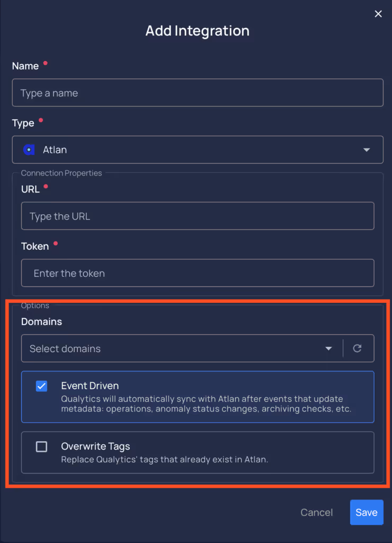Save the integration
Viewport: 392px width, 543px height.
(x=367, y=512)
